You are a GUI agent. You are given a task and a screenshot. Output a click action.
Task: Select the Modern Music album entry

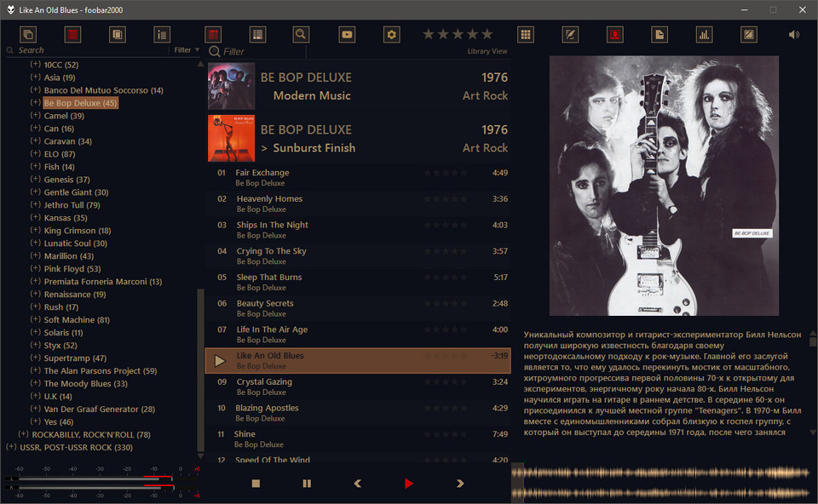pyautogui.click(x=358, y=86)
